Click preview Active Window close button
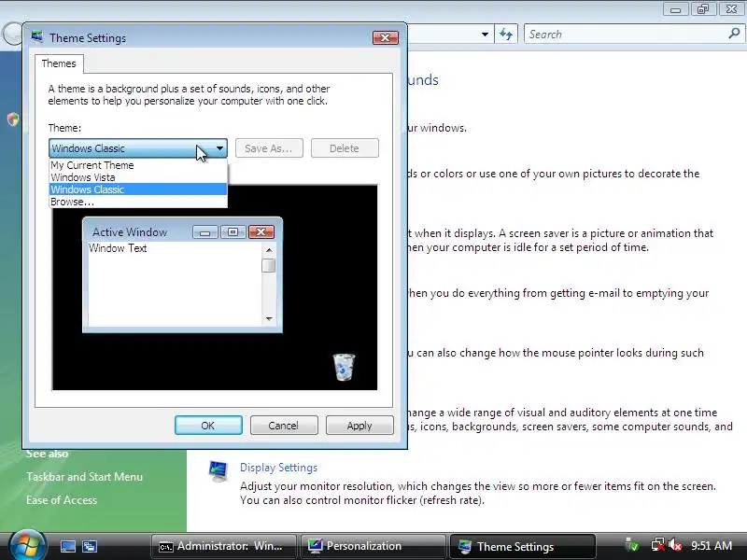747x560 pixels. click(x=261, y=231)
